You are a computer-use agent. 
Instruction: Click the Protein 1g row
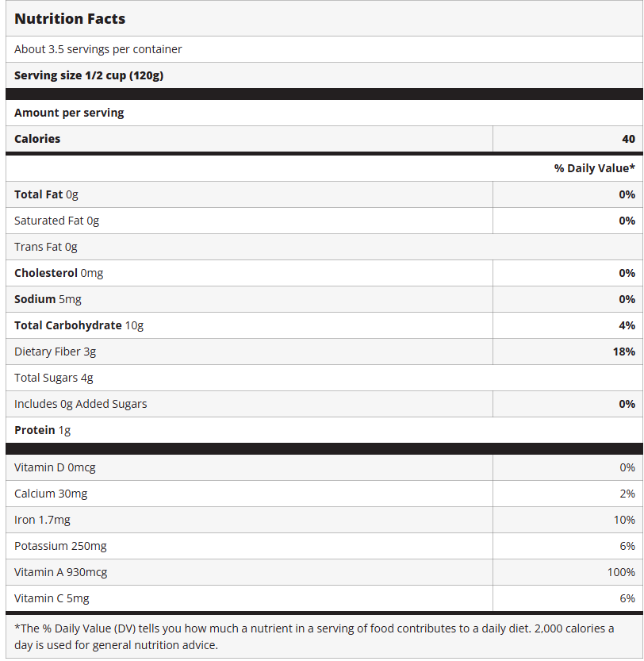[43, 430]
